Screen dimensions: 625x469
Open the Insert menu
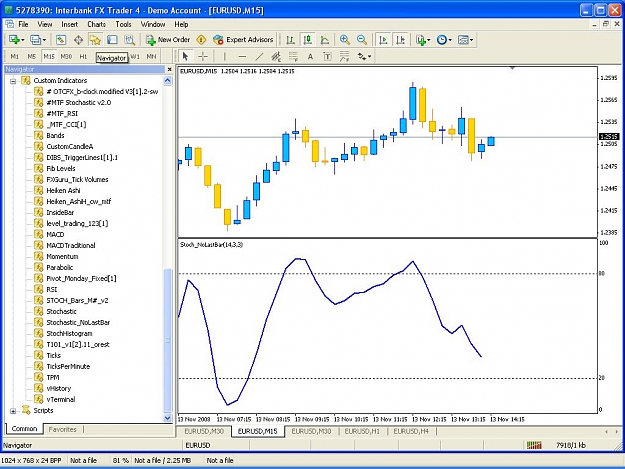(x=69, y=24)
